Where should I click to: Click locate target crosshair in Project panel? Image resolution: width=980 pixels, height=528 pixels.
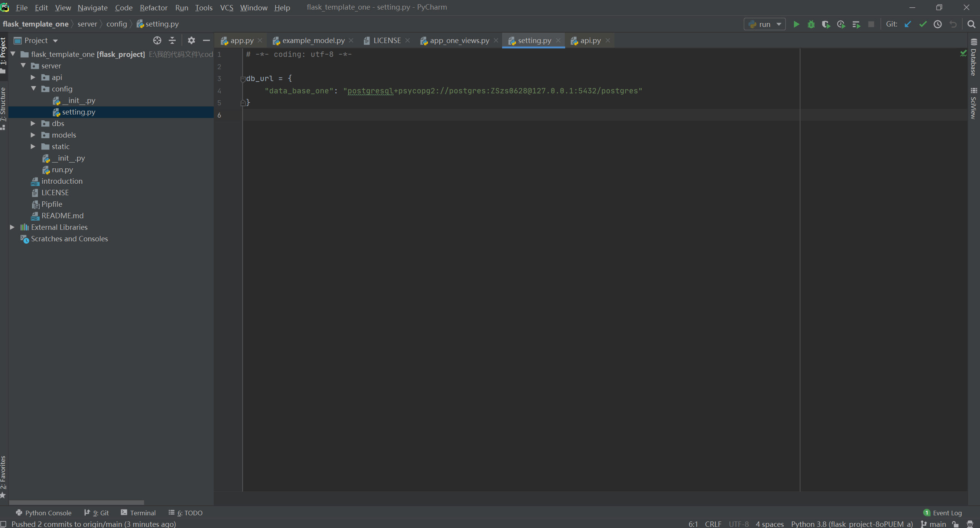[157, 40]
